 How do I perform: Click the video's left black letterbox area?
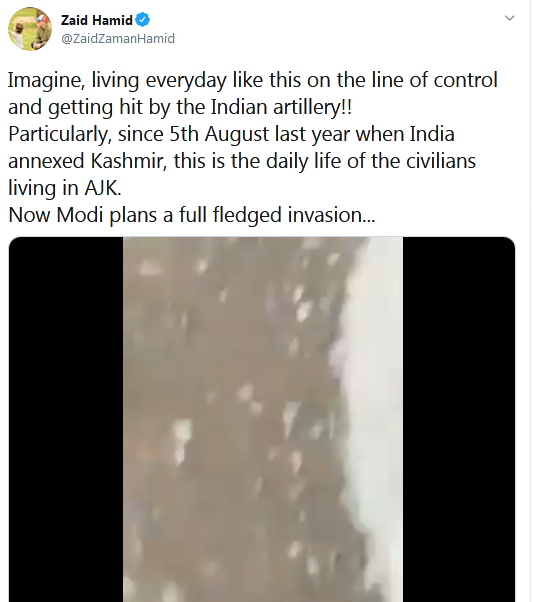click(66, 419)
